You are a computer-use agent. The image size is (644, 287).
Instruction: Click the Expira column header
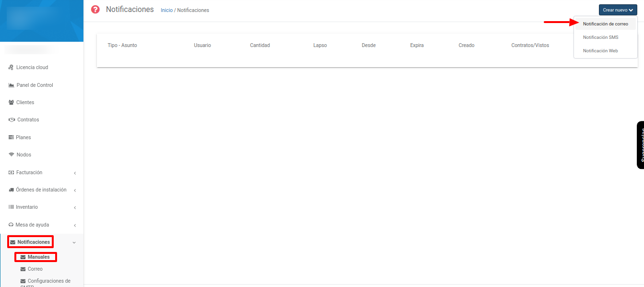(417, 45)
